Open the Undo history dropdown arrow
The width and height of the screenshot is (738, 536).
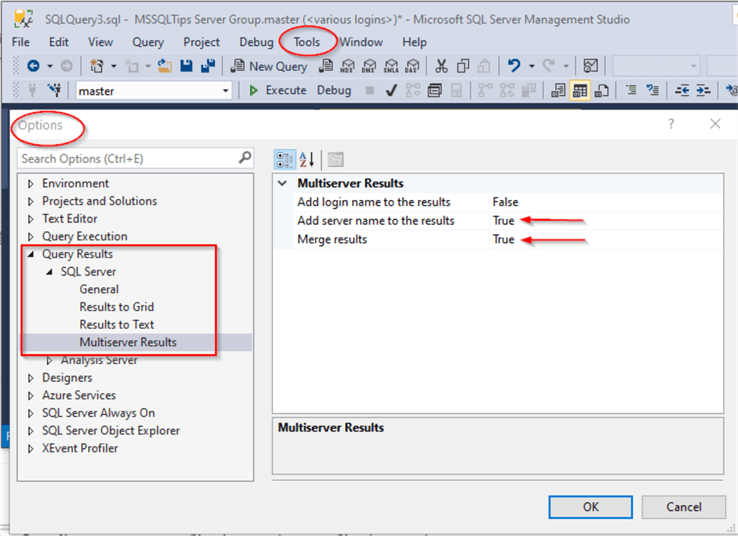tap(531, 66)
